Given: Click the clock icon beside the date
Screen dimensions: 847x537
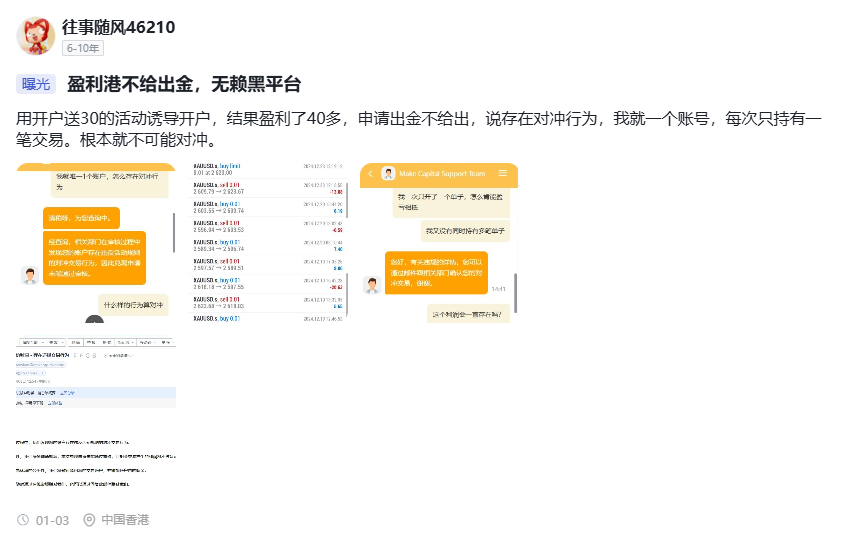Looking at the screenshot, I should pyautogui.click(x=24, y=520).
